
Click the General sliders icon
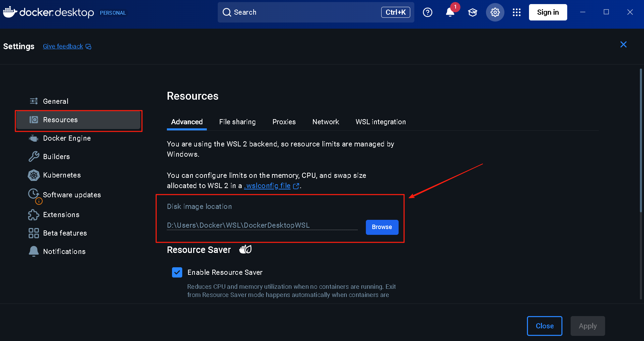[x=34, y=101]
